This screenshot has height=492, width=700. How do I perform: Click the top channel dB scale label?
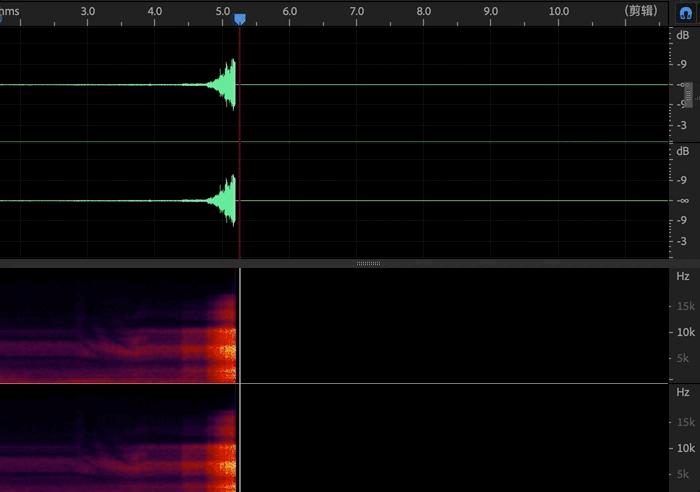pos(682,35)
